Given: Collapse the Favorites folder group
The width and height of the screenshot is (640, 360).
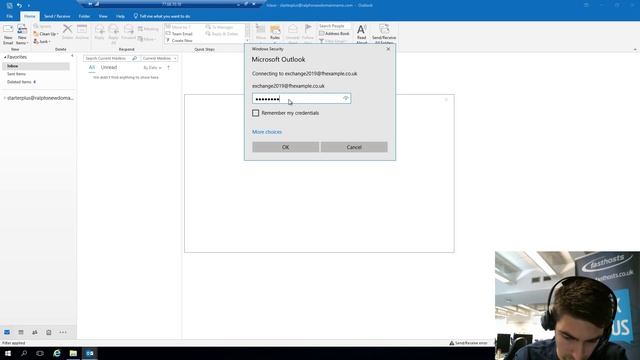Looking at the screenshot, I should (x=5, y=57).
